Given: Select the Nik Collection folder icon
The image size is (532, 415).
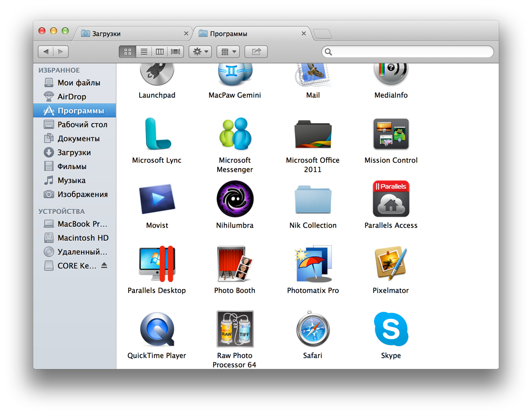Looking at the screenshot, I should 313,199.
